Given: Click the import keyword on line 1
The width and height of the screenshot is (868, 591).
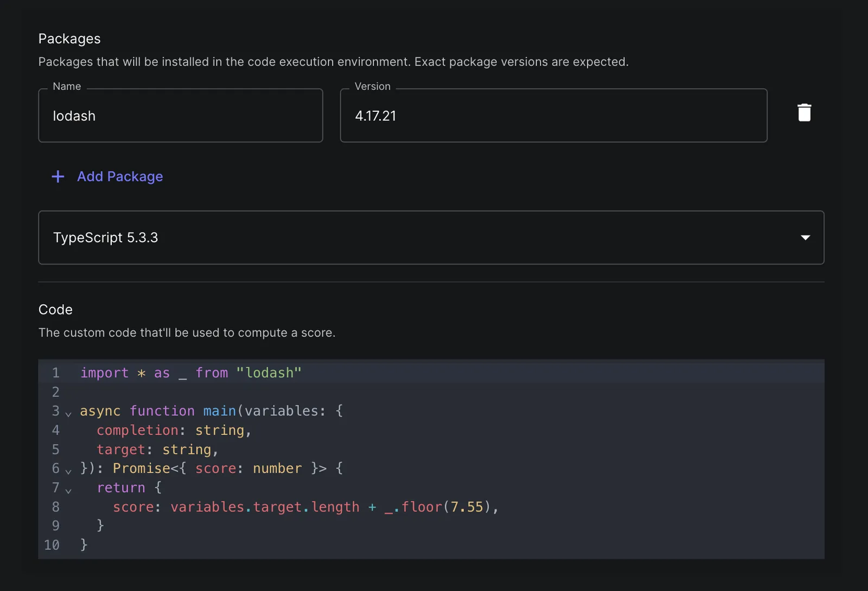Looking at the screenshot, I should click(105, 373).
